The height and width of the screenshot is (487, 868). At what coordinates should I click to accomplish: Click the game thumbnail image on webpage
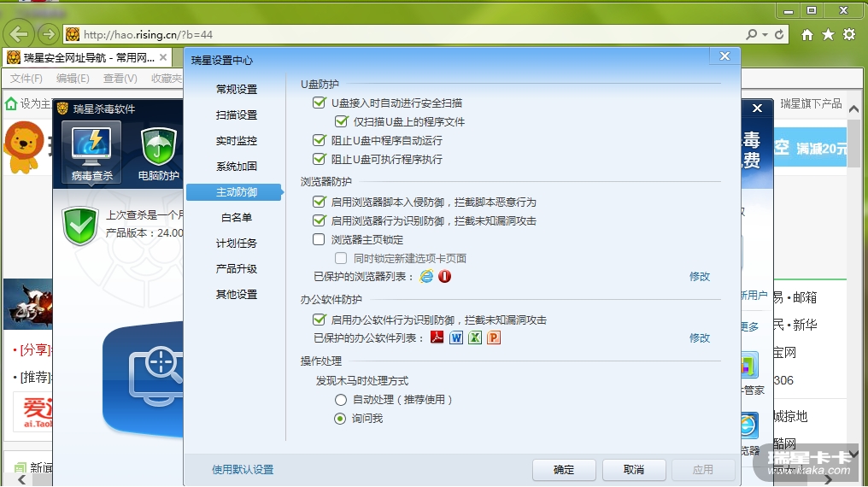point(27,304)
